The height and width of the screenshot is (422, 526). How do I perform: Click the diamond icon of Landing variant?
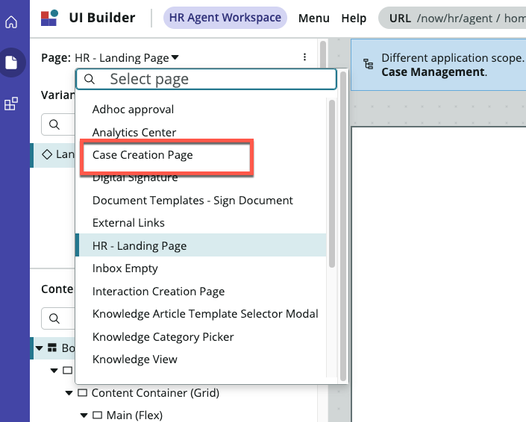[x=47, y=154]
